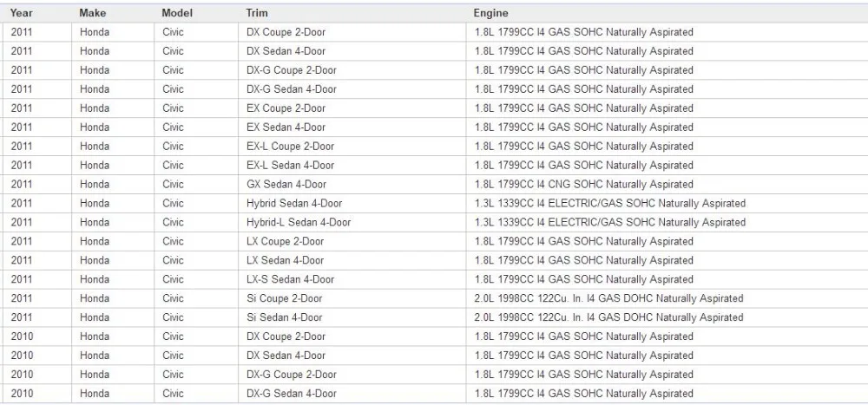Select the Si Sedan 4-Door trim cell
Screen dimensions: 868x405
(x=352, y=317)
